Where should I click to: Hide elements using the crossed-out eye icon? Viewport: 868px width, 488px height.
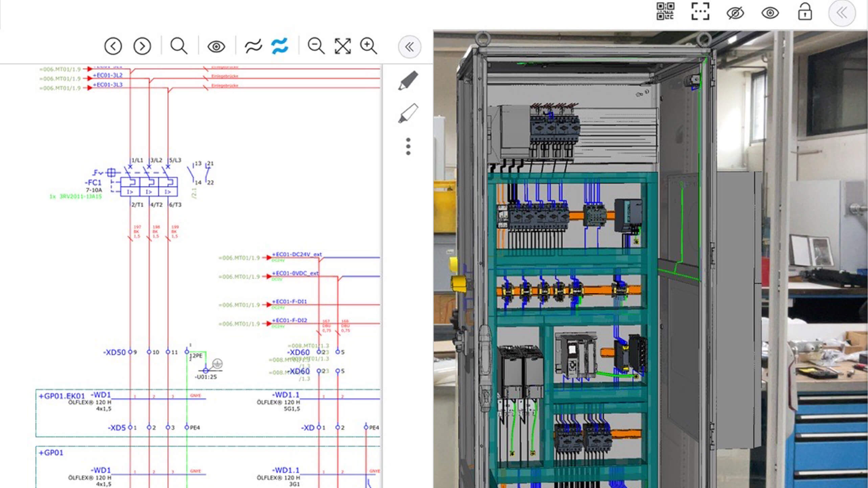tap(735, 13)
